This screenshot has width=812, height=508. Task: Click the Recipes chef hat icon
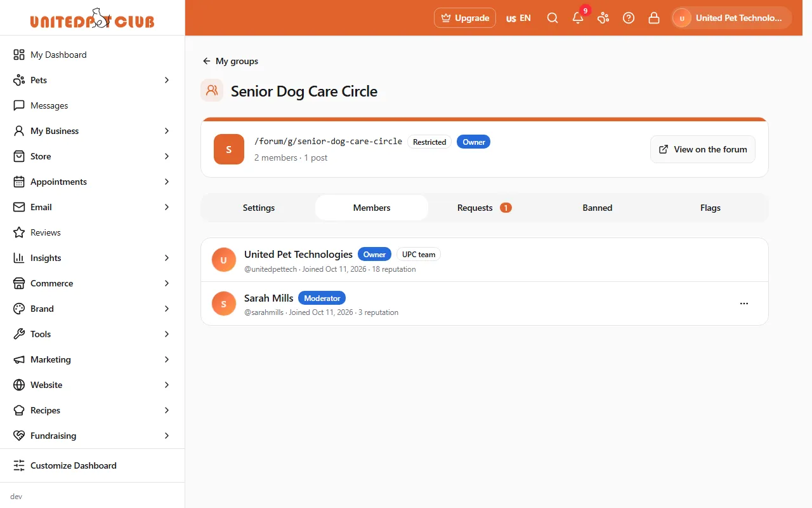point(19,410)
